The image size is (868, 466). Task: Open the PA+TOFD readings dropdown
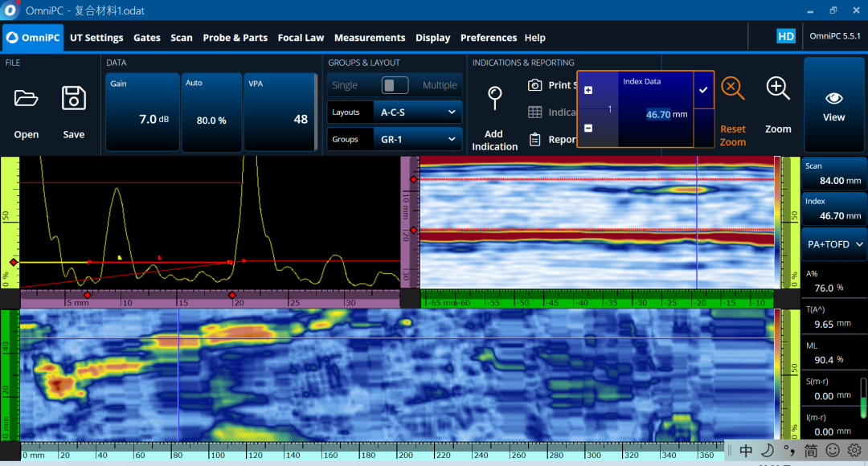click(834, 244)
